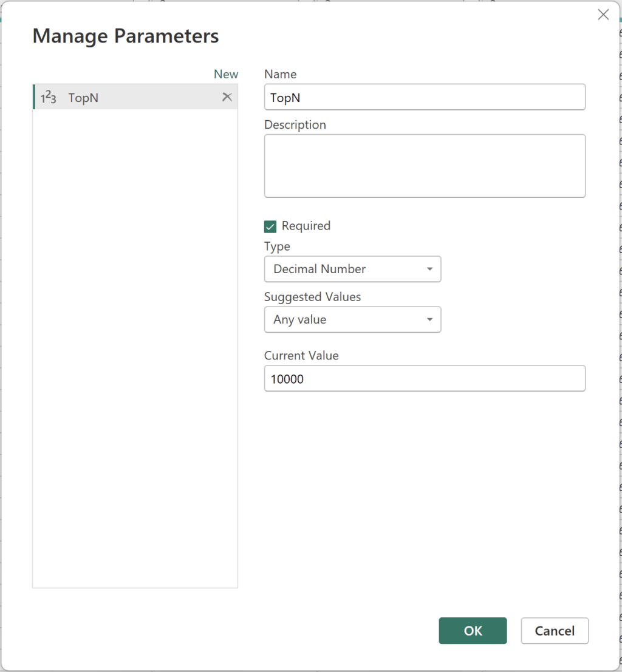This screenshot has width=622, height=672.
Task: Click the dialog close X icon
Action: [603, 14]
